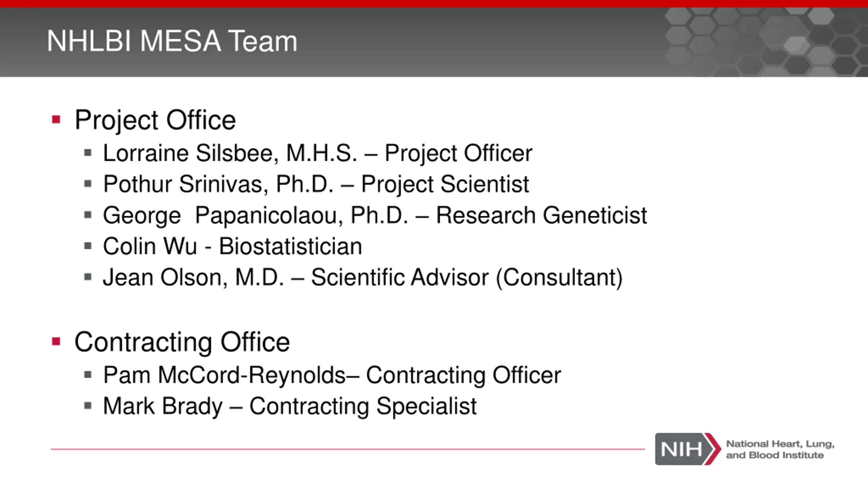
Task: Click the Lorraine Silsbee Project Officer line
Action: pos(318,154)
